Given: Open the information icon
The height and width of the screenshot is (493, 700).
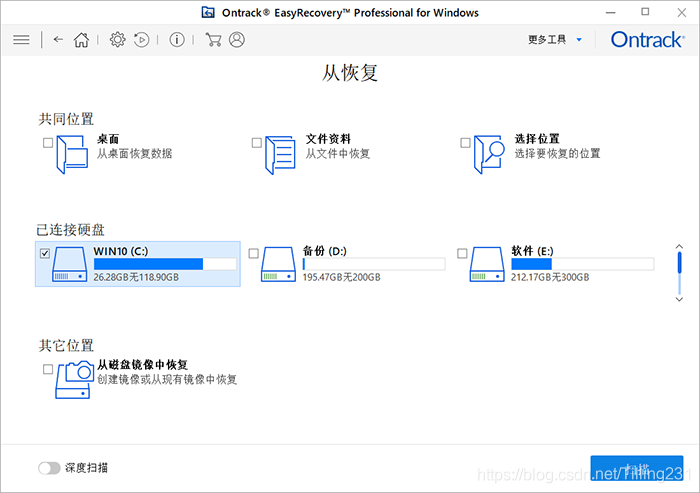Looking at the screenshot, I should tap(177, 40).
